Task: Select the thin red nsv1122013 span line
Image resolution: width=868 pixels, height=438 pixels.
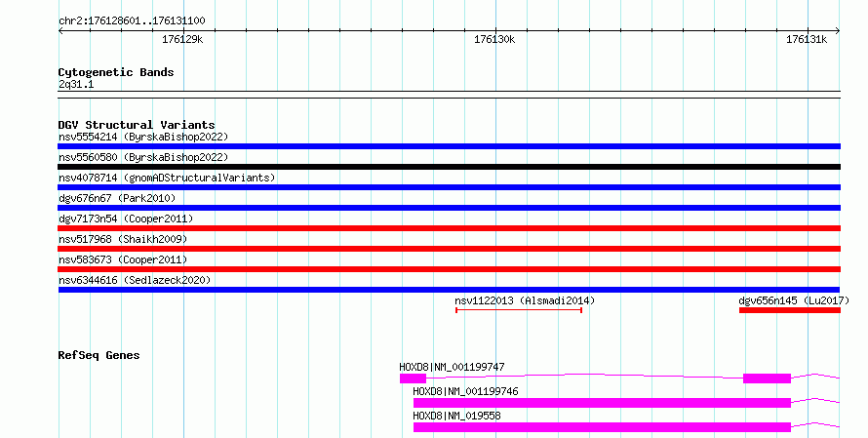Action: (x=519, y=310)
